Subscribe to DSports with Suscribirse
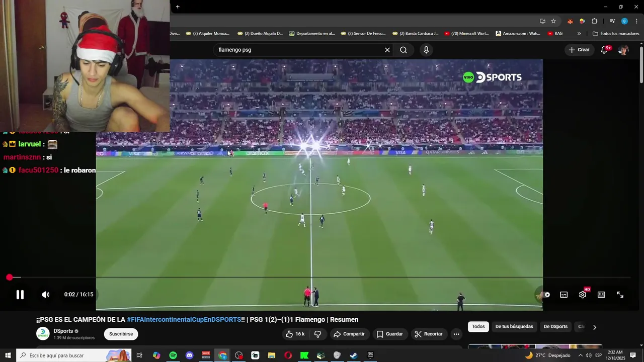Viewport: 644px width, 362px height. click(121, 334)
